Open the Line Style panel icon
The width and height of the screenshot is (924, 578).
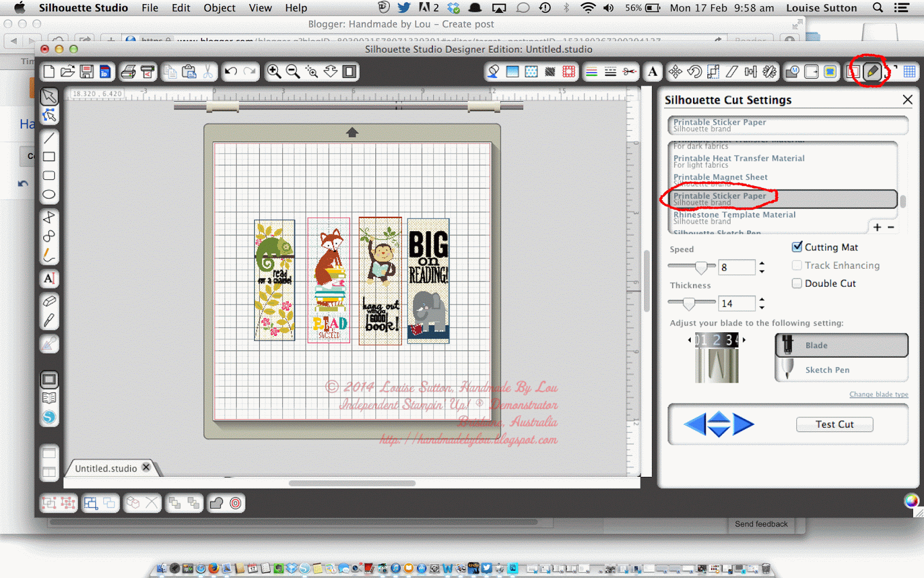tap(610, 72)
